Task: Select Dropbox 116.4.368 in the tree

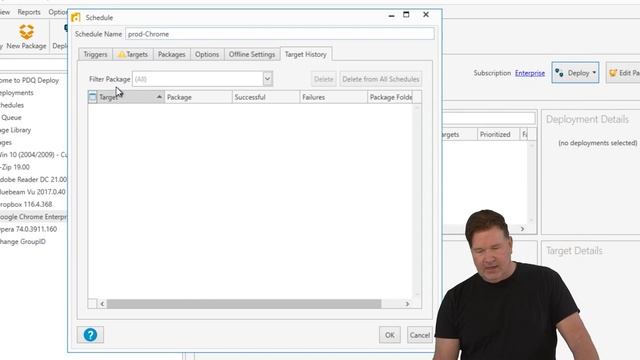Action: click(26, 204)
